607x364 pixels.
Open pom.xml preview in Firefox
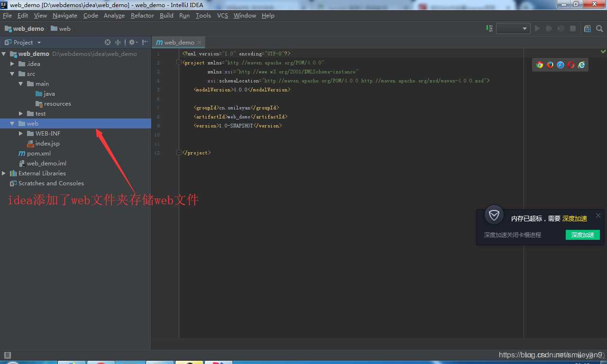pos(550,65)
